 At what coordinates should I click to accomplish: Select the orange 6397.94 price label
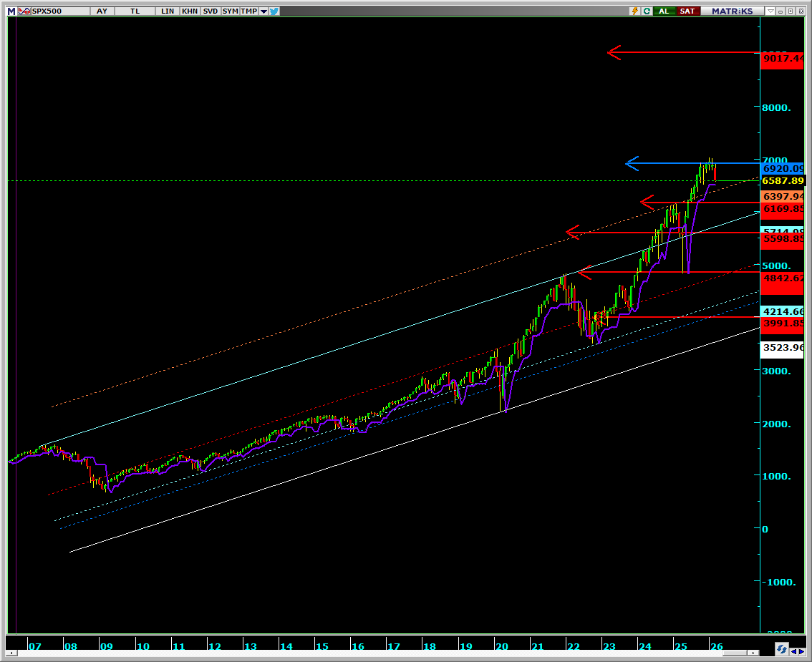783,196
